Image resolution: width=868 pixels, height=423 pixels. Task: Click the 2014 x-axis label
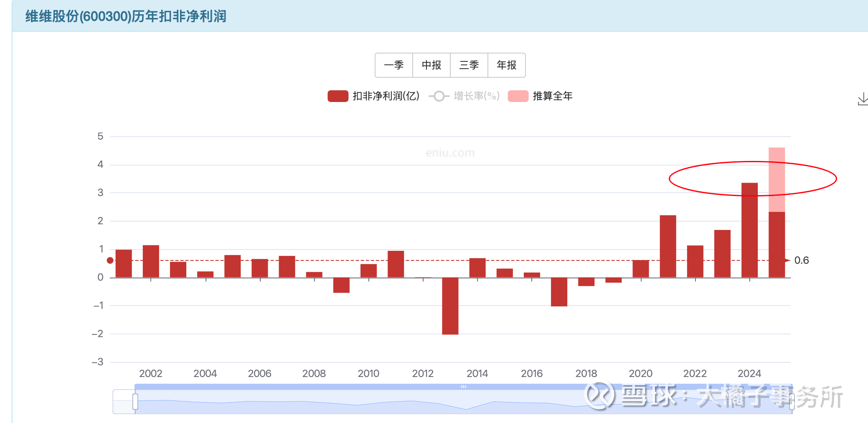[477, 373]
